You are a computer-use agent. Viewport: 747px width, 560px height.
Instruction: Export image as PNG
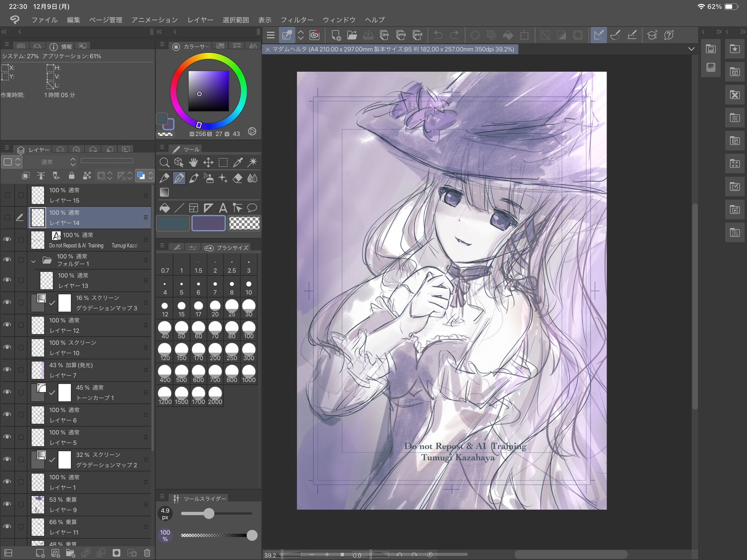(401, 35)
